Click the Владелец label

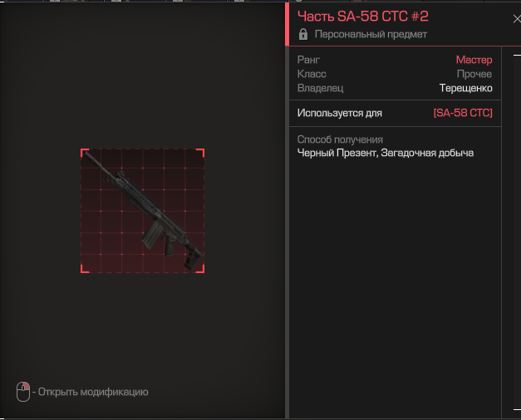(320, 88)
